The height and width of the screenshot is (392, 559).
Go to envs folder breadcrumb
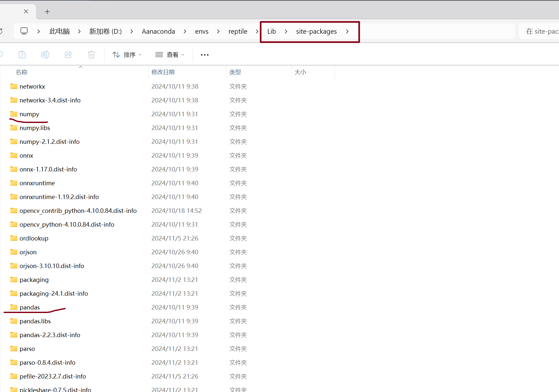click(202, 31)
